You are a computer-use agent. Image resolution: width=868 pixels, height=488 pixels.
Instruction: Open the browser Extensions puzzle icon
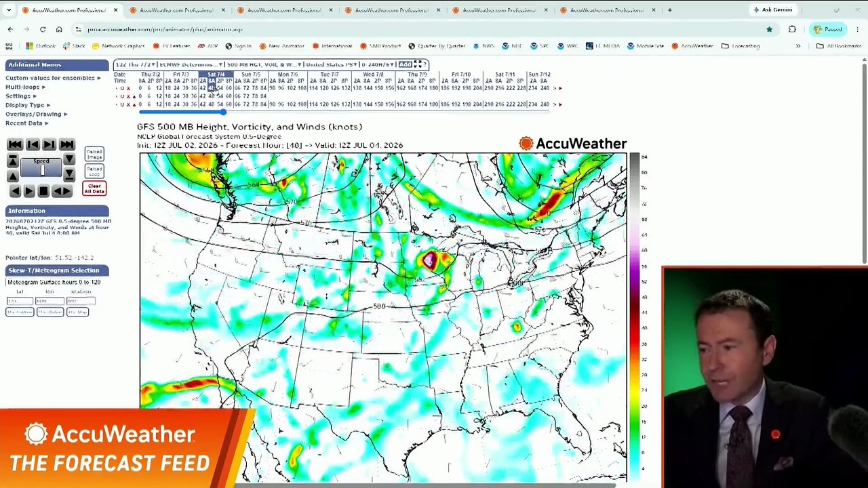pos(792,29)
